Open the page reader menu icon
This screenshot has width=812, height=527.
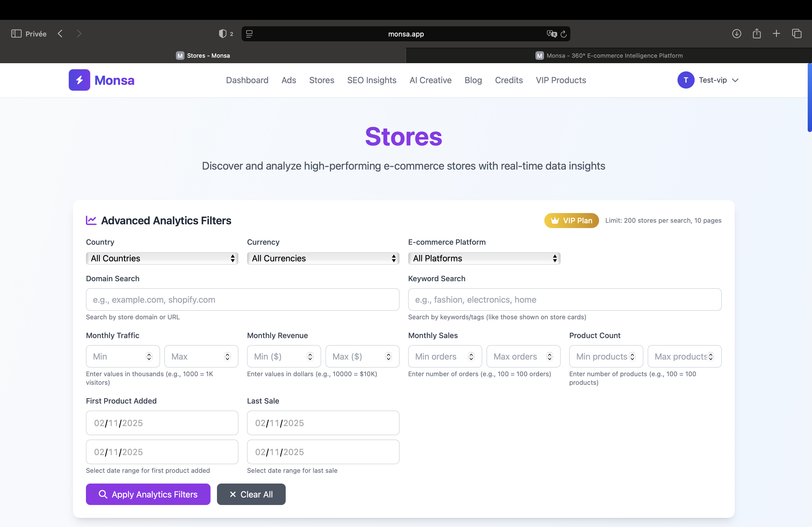coord(249,34)
